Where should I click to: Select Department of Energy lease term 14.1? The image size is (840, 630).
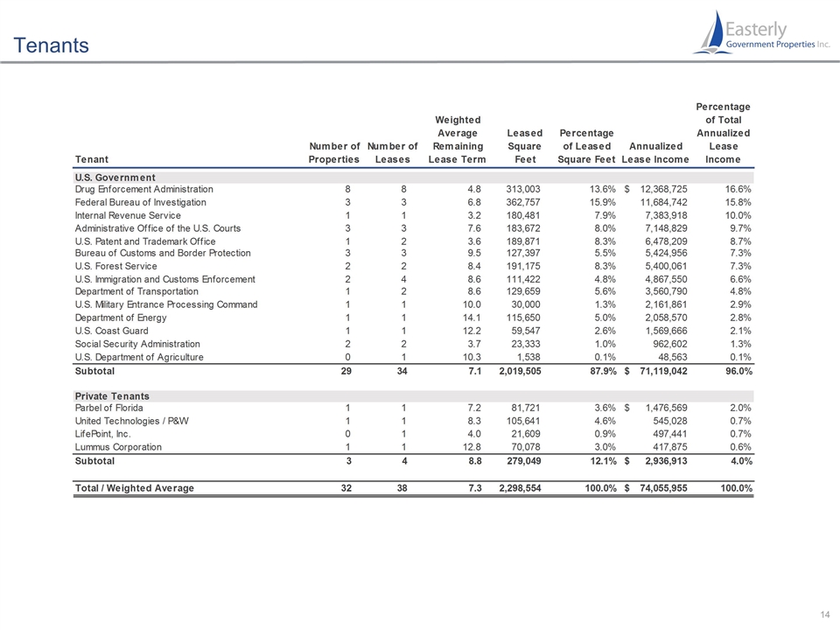click(472, 318)
